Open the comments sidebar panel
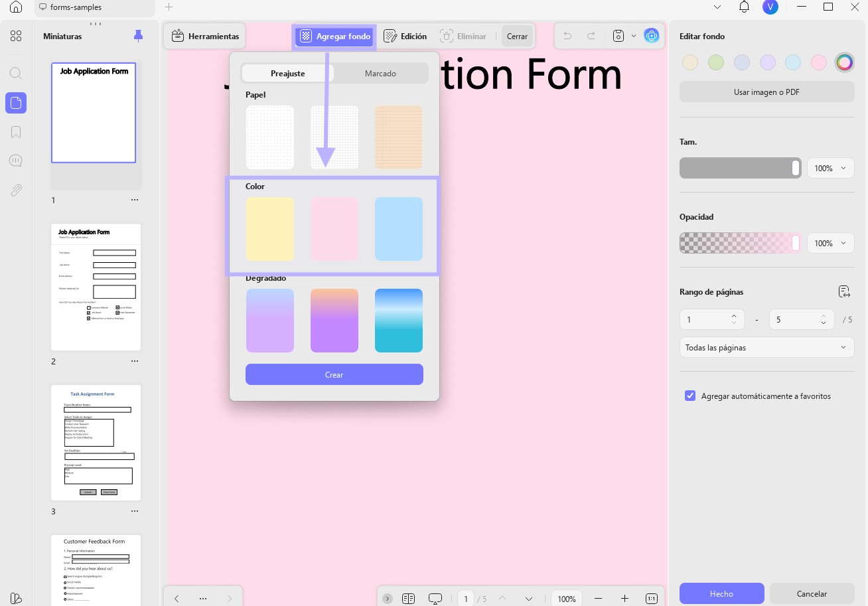This screenshot has width=868, height=606. (16, 161)
